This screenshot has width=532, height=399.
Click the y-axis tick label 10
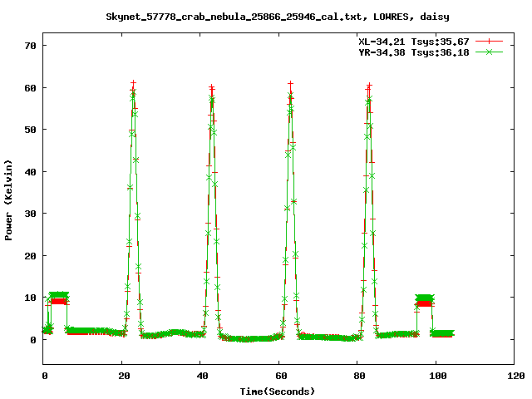click(x=30, y=298)
